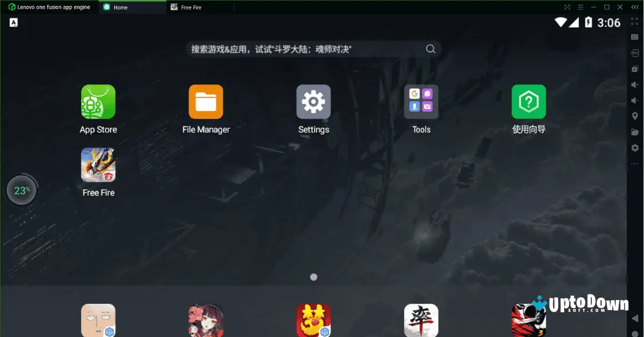
Task: Take a screenshot using the camera sidebar icon
Action: [635, 69]
